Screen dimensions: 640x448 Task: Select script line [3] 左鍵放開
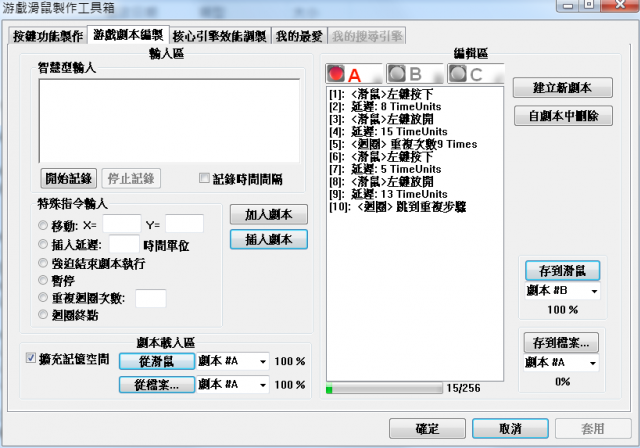pyautogui.click(x=381, y=119)
